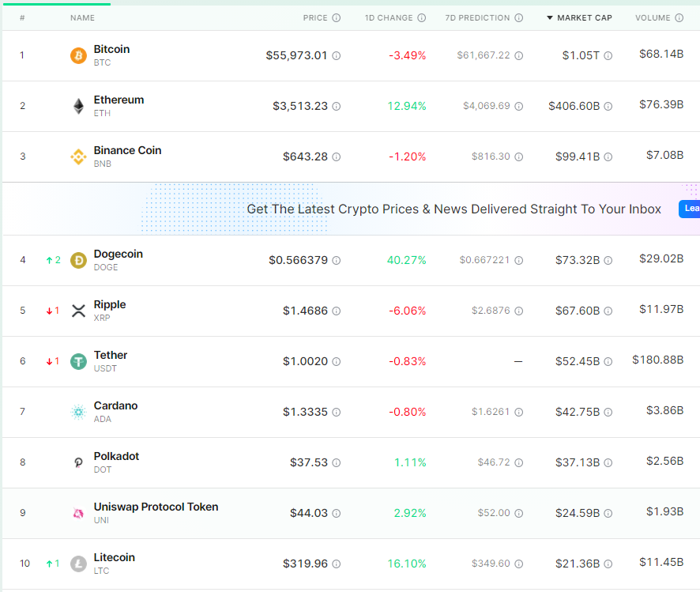Open the Ethereum name link
The width and height of the screenshot is (700, 592).
pos(119,100)
